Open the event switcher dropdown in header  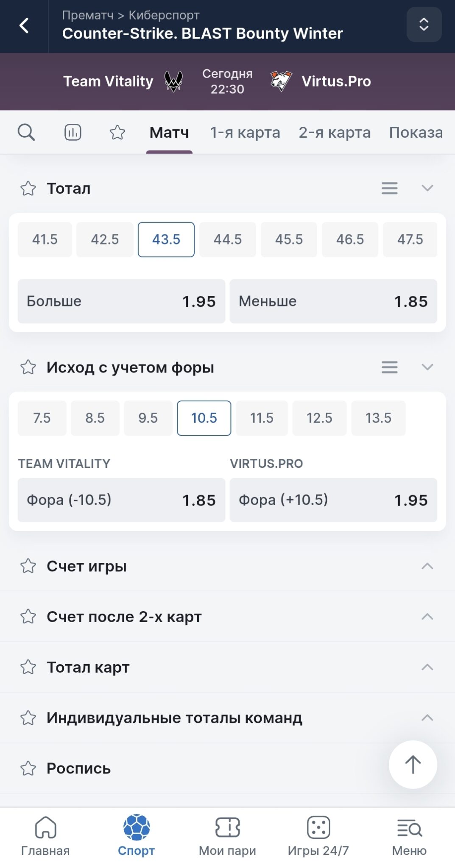(x=424, y=25)
